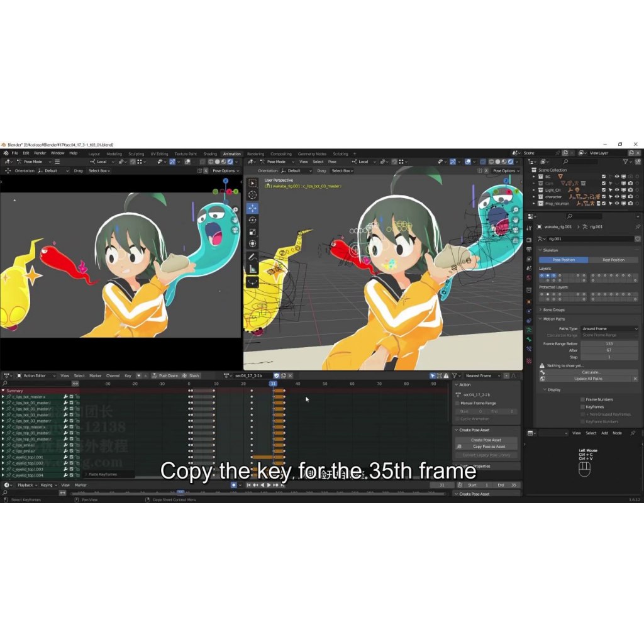Viewport: 644px width, 644px height.
Task: Click the Step value field in Motion Paths
Action: click(x=609, y=357)
